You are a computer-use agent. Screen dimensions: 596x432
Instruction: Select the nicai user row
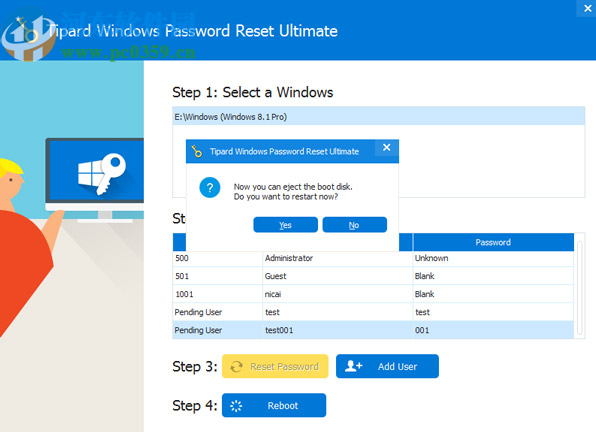tap(373, 294)
